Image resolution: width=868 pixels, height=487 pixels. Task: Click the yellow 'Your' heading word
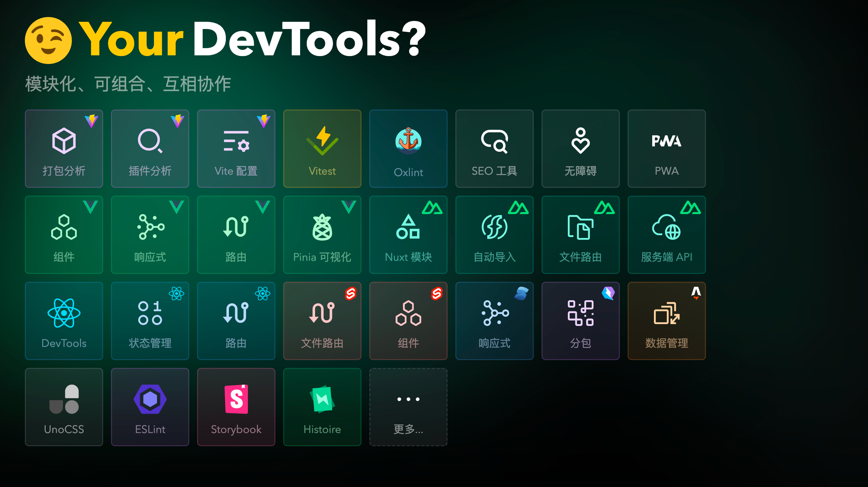[131, 39]
